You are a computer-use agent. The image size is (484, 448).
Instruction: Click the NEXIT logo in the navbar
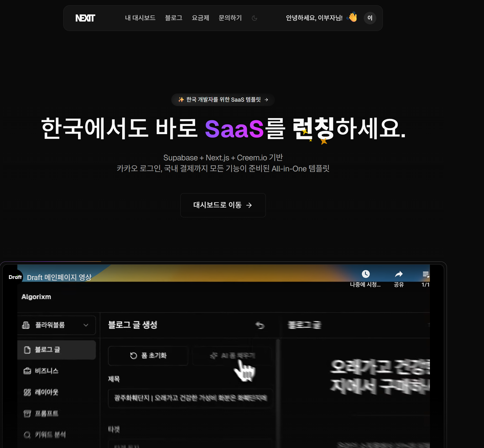(85, 18)
